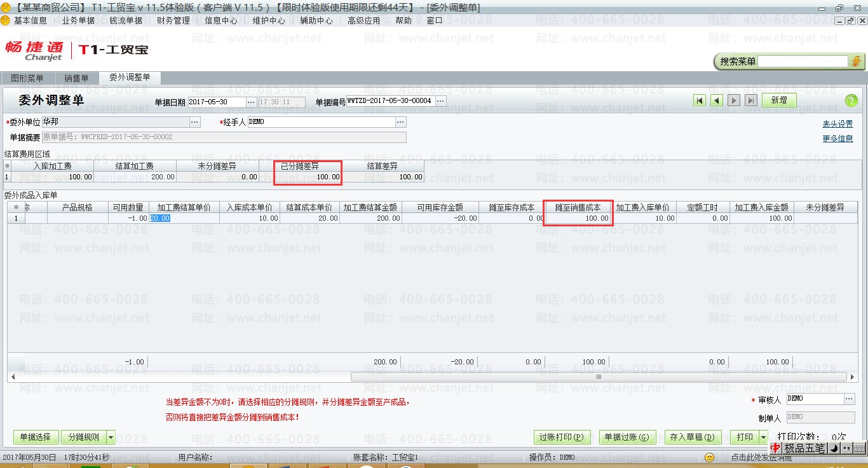Open the 委外单位 lookup ellipsis button
Screen dimensions: 868x468
coord(195,121)
